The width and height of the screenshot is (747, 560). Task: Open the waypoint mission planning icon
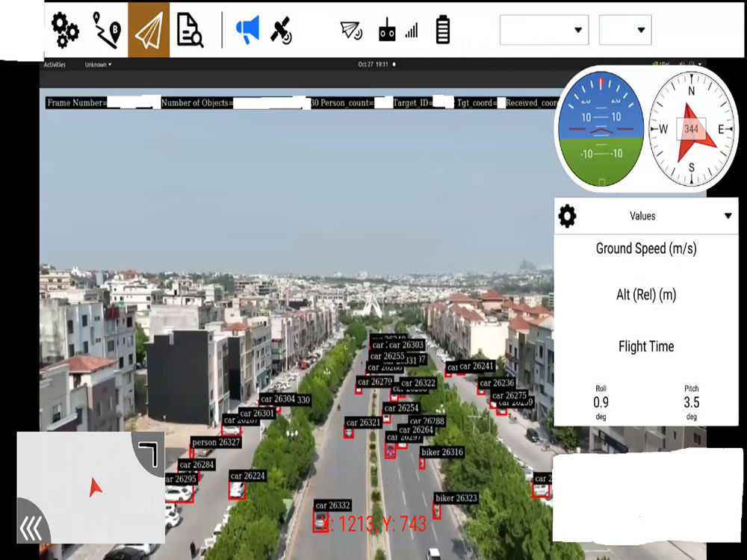[107, 30]
